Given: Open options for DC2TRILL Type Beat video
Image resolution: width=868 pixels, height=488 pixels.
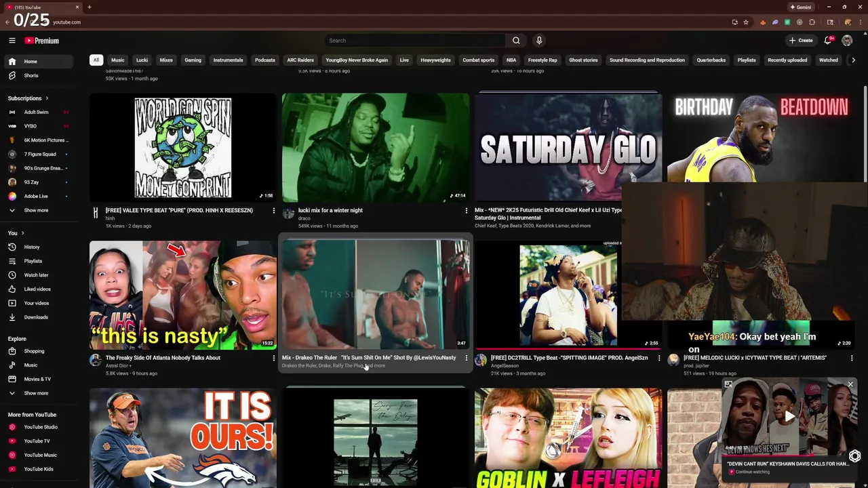Looking at the screenshot, I should (658, 358).
